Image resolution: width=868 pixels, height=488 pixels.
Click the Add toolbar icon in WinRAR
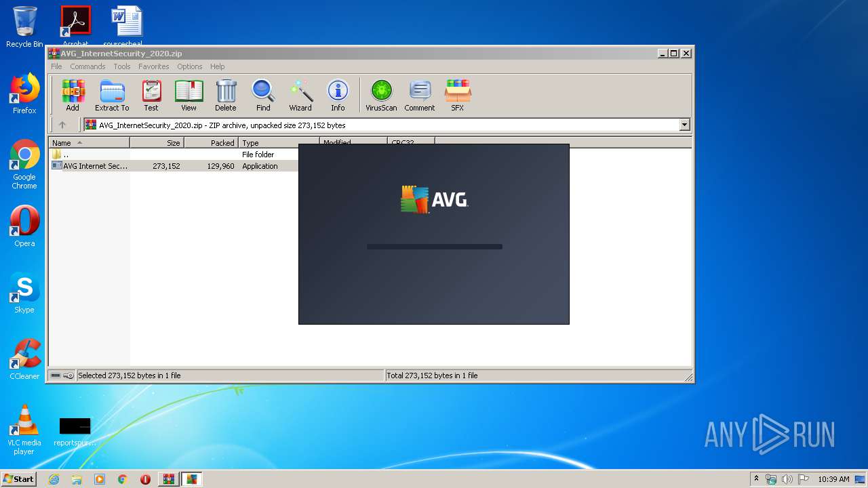click(73, 96)
